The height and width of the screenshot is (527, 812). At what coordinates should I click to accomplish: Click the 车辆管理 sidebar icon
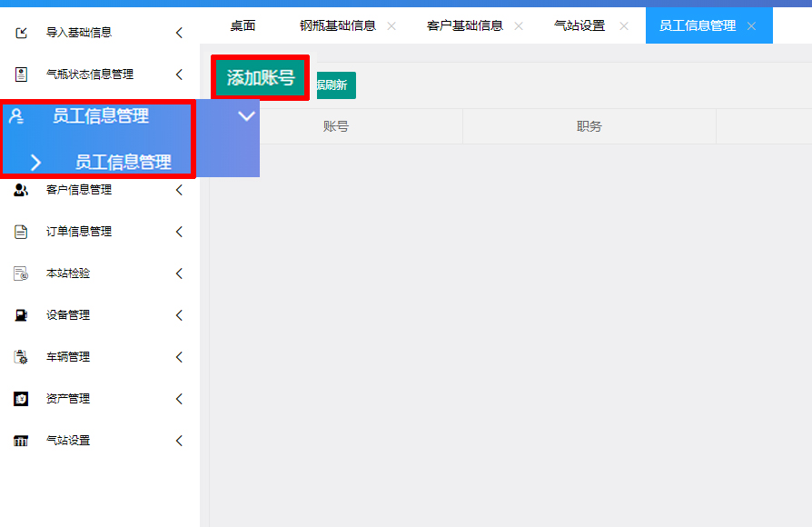pos(21,357)
